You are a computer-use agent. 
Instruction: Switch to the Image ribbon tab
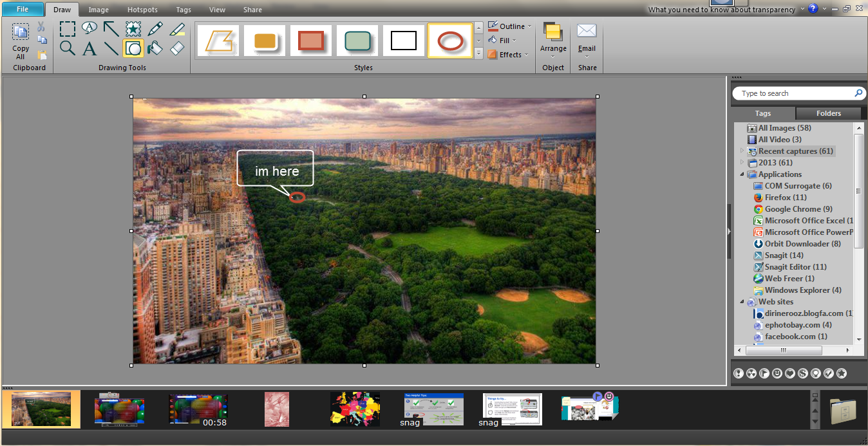pos(99,10)
